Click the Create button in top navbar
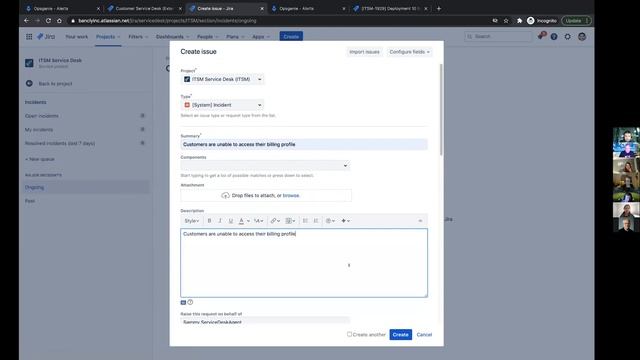 (x=291, y=37)
